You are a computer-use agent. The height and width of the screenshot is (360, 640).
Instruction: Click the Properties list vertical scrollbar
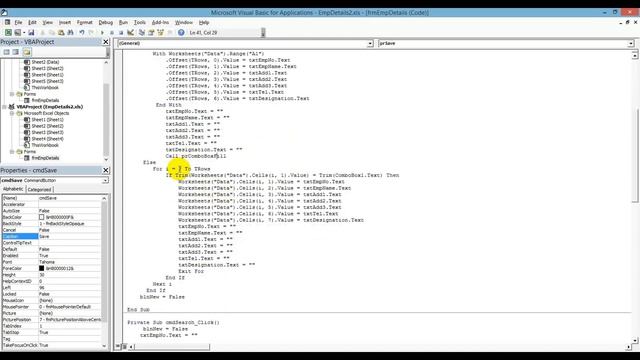click(x=104, y=271)
